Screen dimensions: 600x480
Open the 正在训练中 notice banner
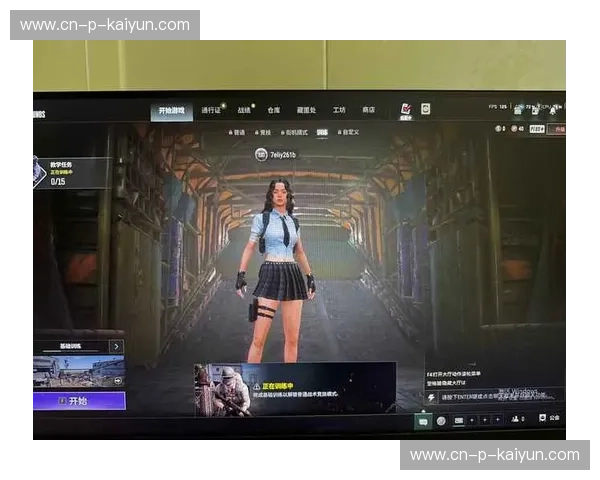click(295, 389)
